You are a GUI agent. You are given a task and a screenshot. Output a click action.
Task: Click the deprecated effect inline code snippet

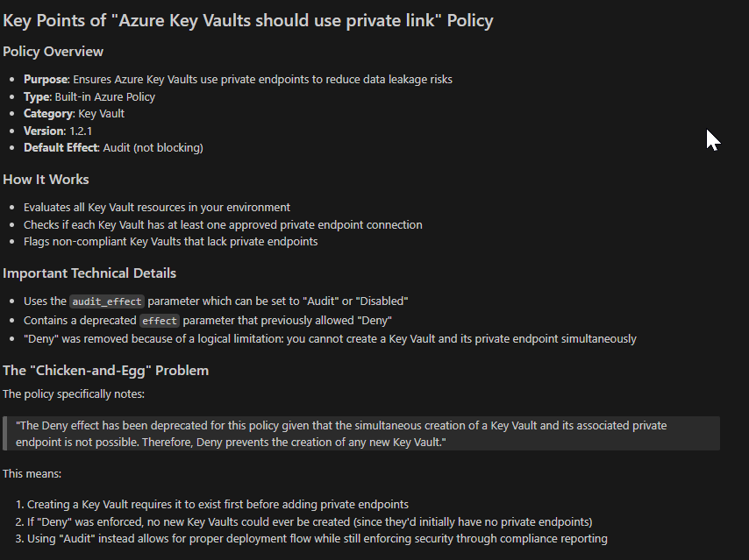159,321
